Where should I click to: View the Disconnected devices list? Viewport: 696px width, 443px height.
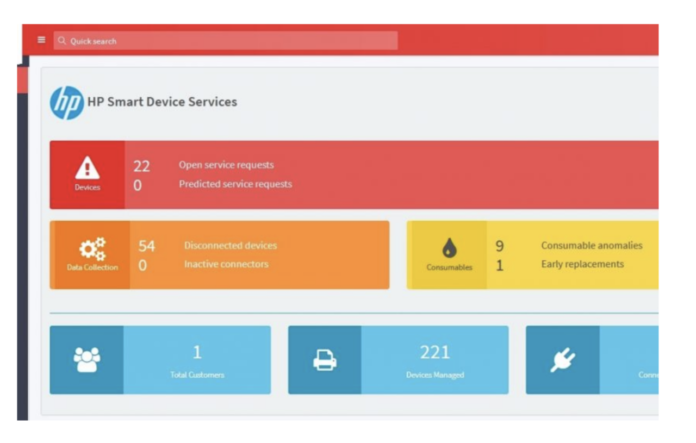230,245
